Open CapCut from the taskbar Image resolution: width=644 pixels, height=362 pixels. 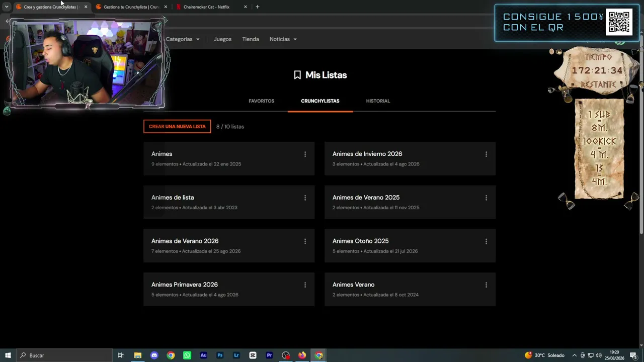(253, 355)
